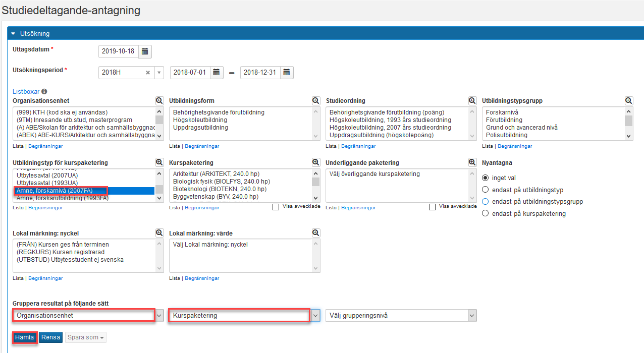Image resolution: width=644 pixels, height=353 pixels.
Task: Click the start date field 2018-07-01
Action: pos(190,73)
